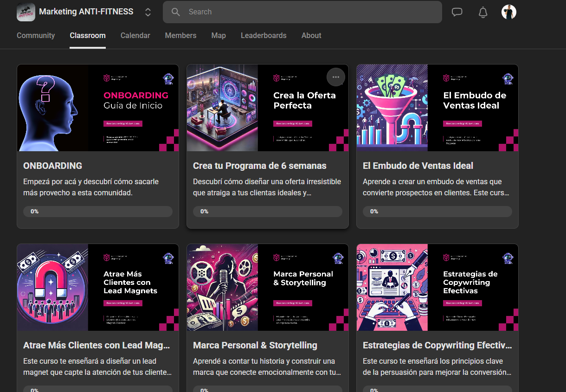Screen dimensions: 566x392
Task: Open the chat messages icon
Action: tap(457, 12)
